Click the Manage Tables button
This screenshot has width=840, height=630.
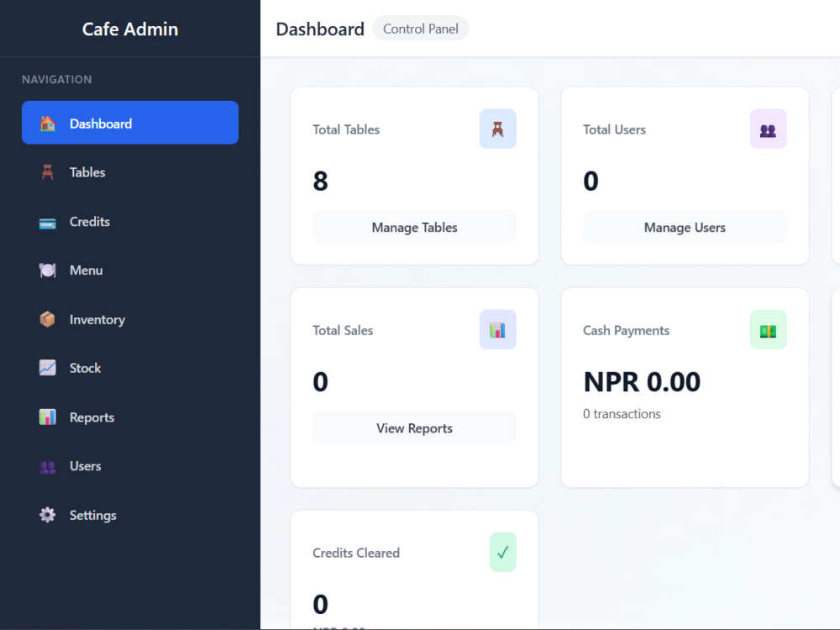coord(415,227)
